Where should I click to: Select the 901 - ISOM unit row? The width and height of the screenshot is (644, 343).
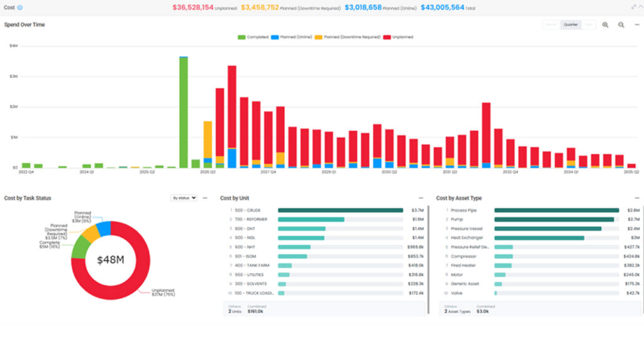326,256
